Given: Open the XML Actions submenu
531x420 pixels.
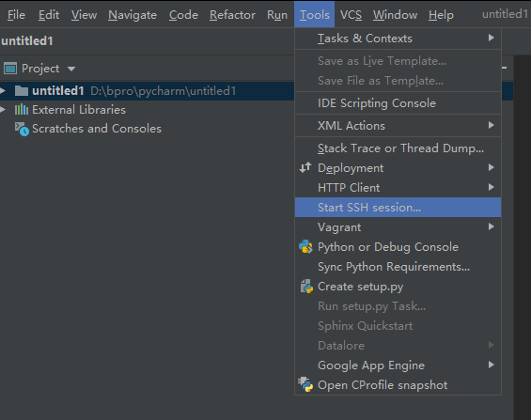Looking at the screenshot, I should click(398, 126).
